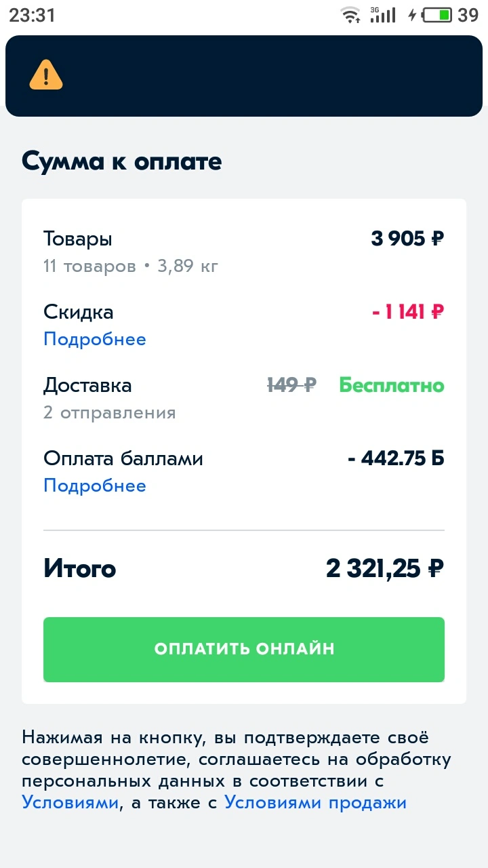Open Подробнее under Оплата баллами
The image size is (488, 868).
tap(95, 486)
